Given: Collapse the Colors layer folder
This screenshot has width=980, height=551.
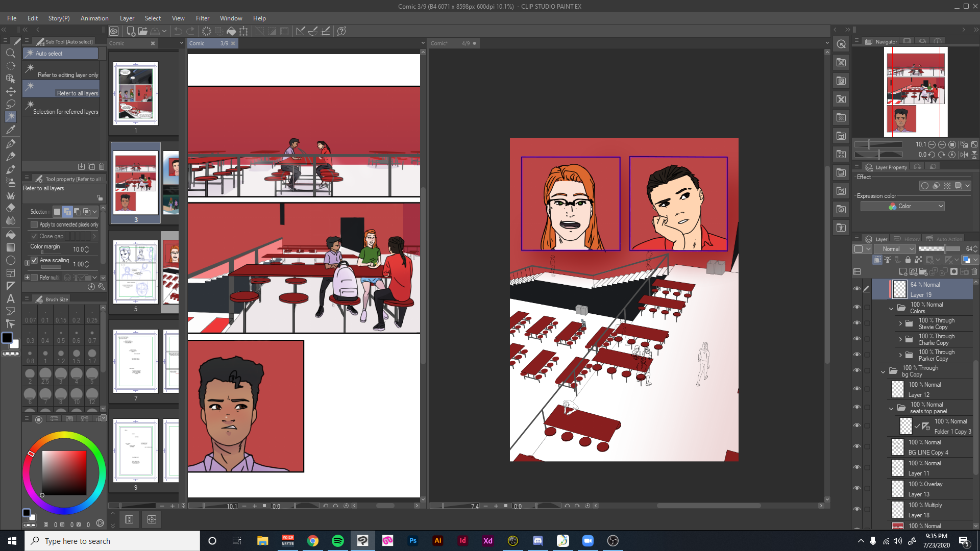Looking at the screenshot, I should click(x=891, y=308).
